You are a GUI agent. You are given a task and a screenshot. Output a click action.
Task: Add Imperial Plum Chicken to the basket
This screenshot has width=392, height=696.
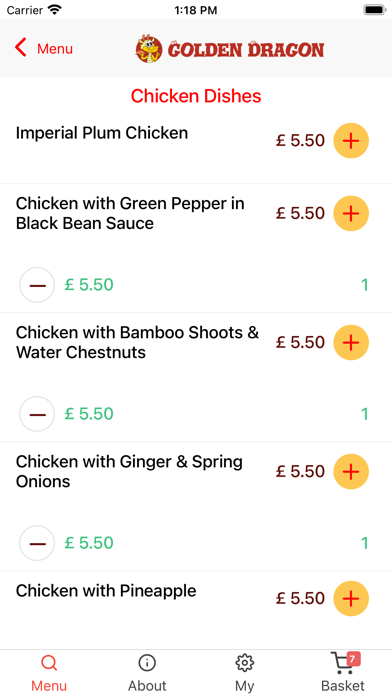351,141
